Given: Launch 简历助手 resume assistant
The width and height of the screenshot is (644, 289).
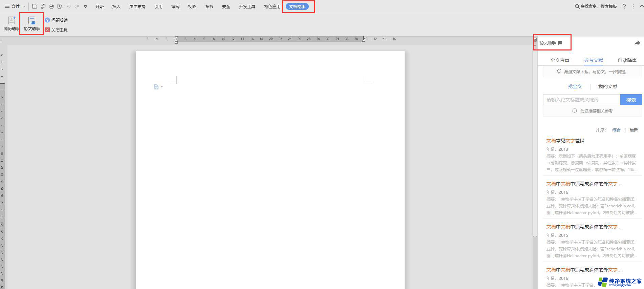Looking at the screenshot, I should pyautogui.click(x=11, y=24).
